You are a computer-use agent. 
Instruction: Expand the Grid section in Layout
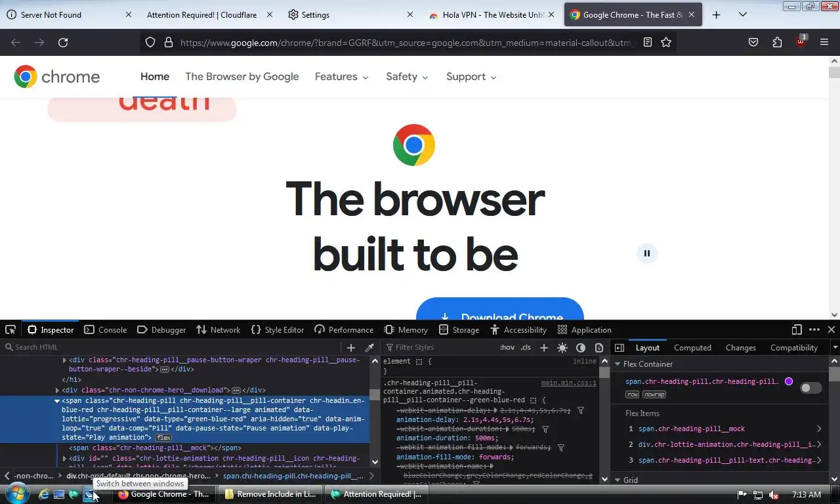pyautogui.click(x=618, y=480)
